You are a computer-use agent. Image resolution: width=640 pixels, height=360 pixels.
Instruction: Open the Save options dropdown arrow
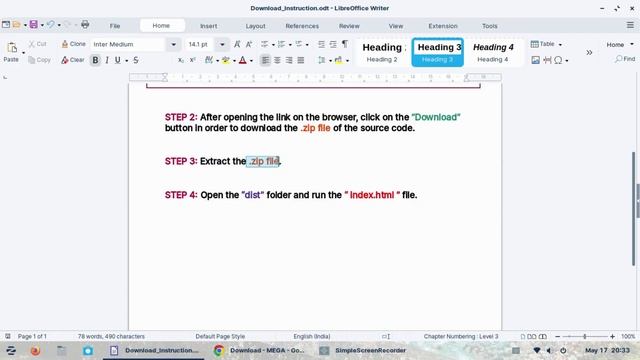tap(42, 25)
